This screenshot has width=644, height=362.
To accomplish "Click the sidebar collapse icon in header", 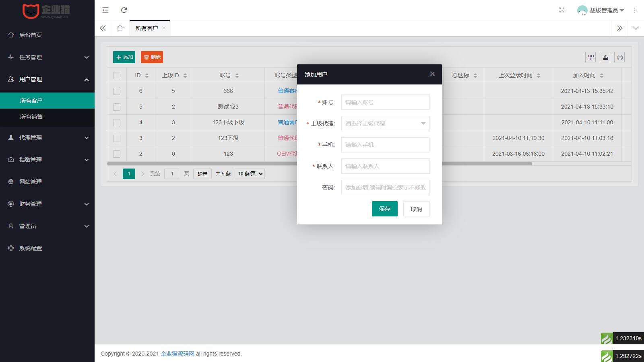I will [105, 10].
